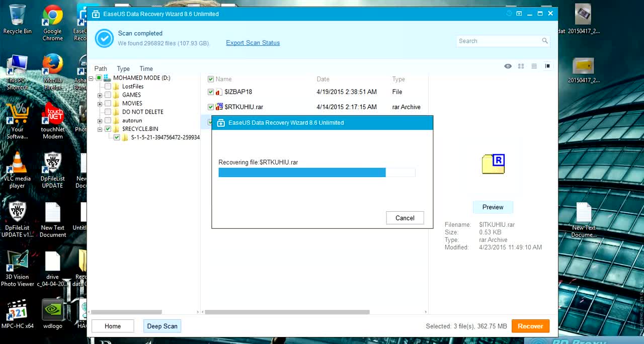644x344 pixels.
Task: Uncheck the S-1-5-21 subfolder checkbox
Action: click(x=117, y=137)
